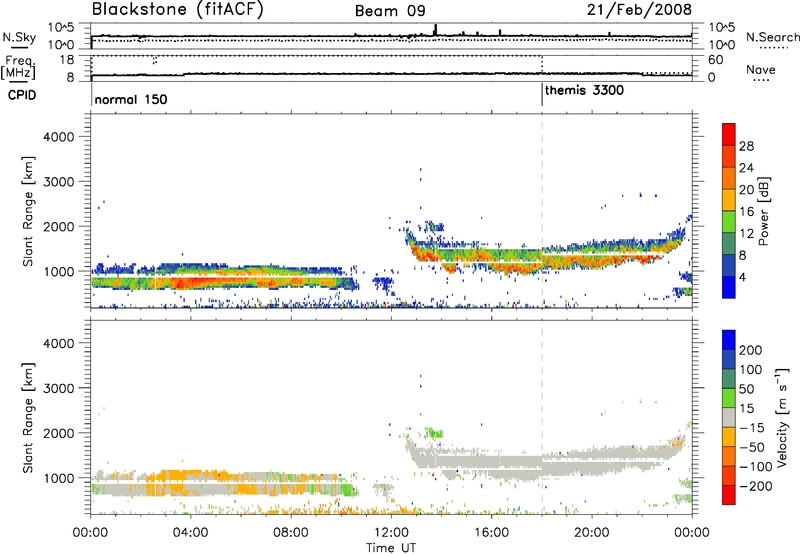
Task: Click the '16:00' time tick label
Action: pyautogui.click(x=491, y=533)
